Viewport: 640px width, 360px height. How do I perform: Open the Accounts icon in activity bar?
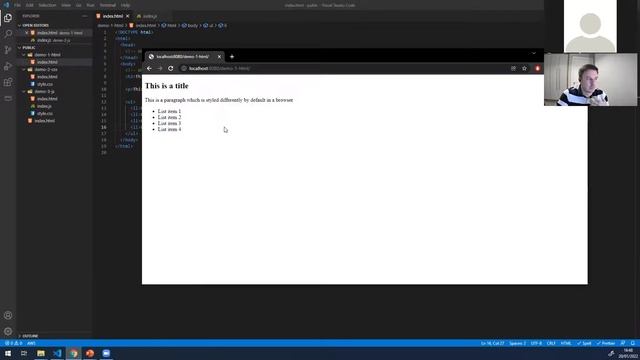[x=8, y=315]
